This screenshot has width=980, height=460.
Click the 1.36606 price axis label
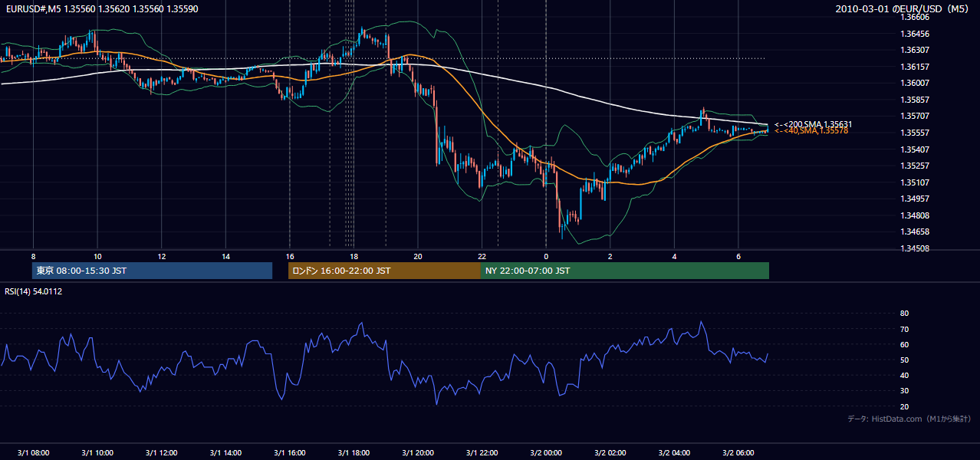916,17
